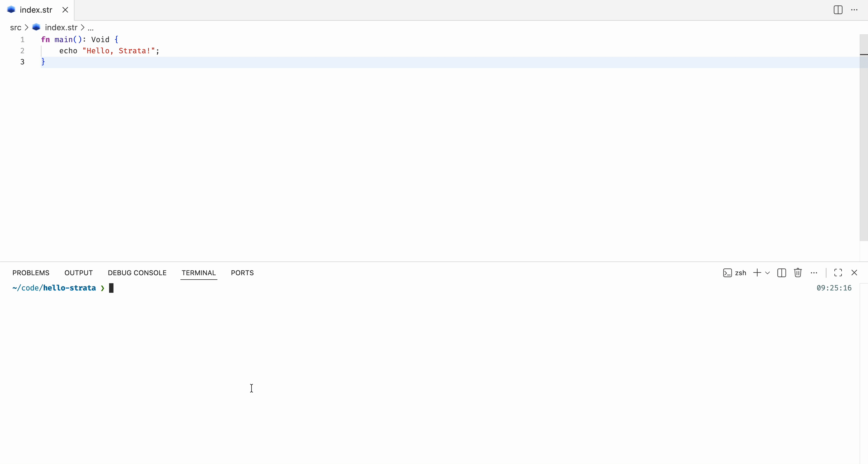Focus the terminal prompt input line
868x464 pixels.
point(111,288)
